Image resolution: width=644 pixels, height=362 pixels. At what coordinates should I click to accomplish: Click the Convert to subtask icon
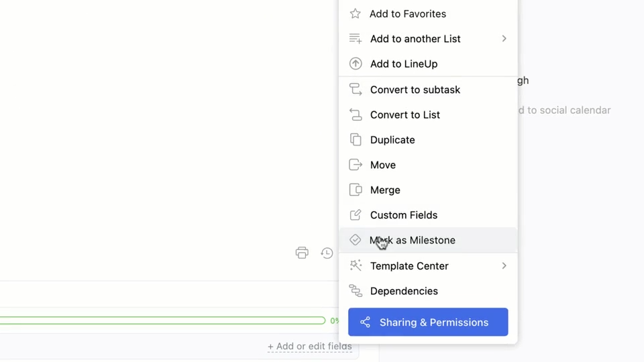356,89
